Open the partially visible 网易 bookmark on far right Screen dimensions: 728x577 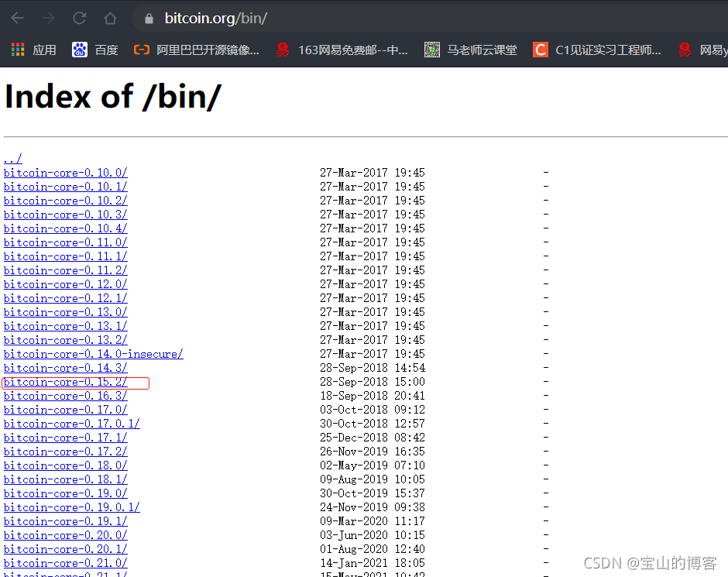coord(702,50)
